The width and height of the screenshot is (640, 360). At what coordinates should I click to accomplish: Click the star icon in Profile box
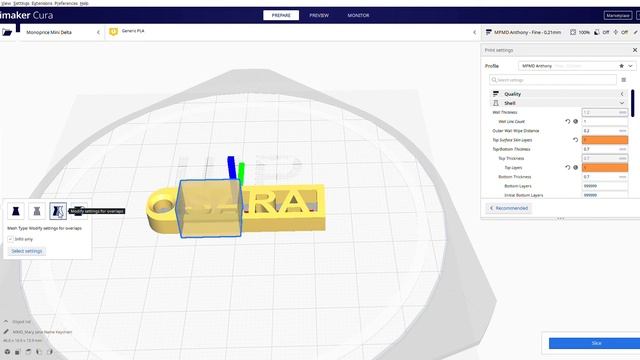tap(621, 66)
